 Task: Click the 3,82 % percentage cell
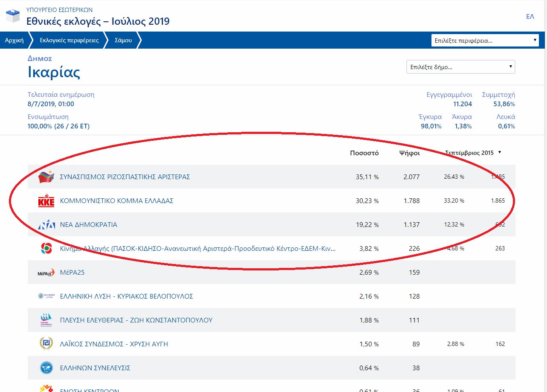[369, 248]
